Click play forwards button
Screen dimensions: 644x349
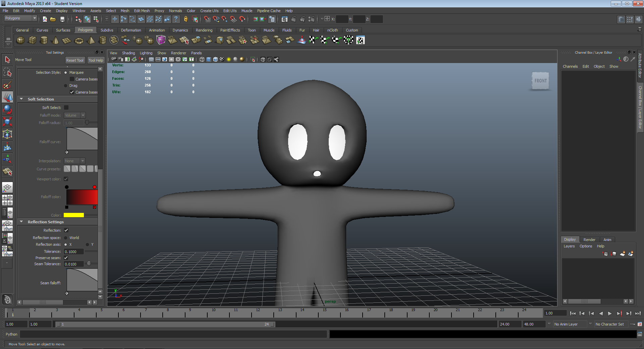pyautogui.click(x=610, y=313)
